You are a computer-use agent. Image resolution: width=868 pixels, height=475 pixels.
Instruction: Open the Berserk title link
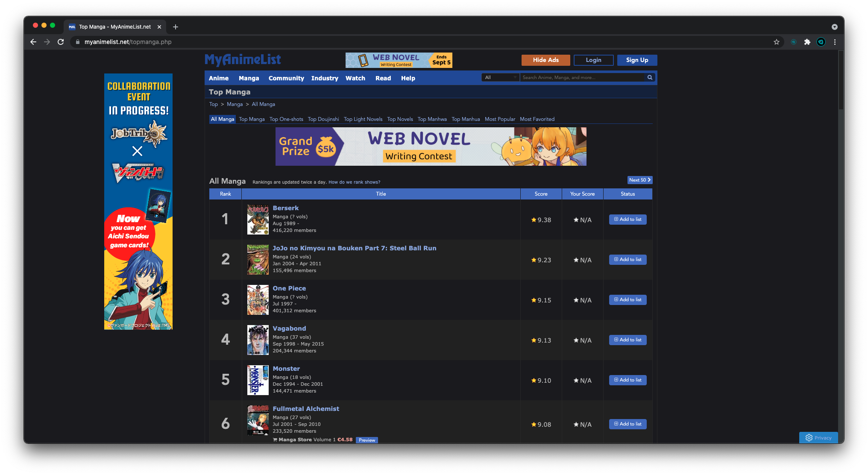click(285, 208)
